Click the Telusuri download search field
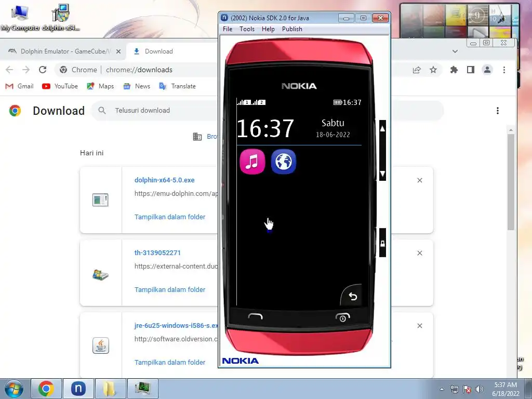 click(x=154, y=110)
